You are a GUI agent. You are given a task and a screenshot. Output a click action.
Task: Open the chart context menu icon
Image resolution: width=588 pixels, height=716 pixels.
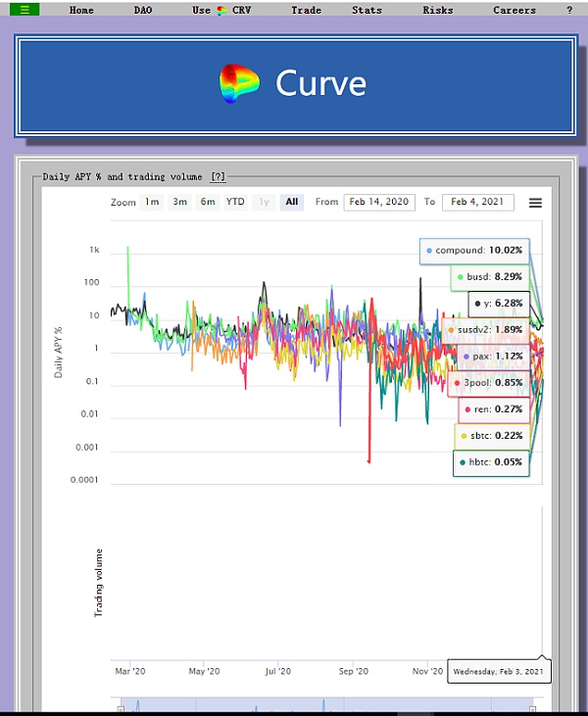click(535, 203)
